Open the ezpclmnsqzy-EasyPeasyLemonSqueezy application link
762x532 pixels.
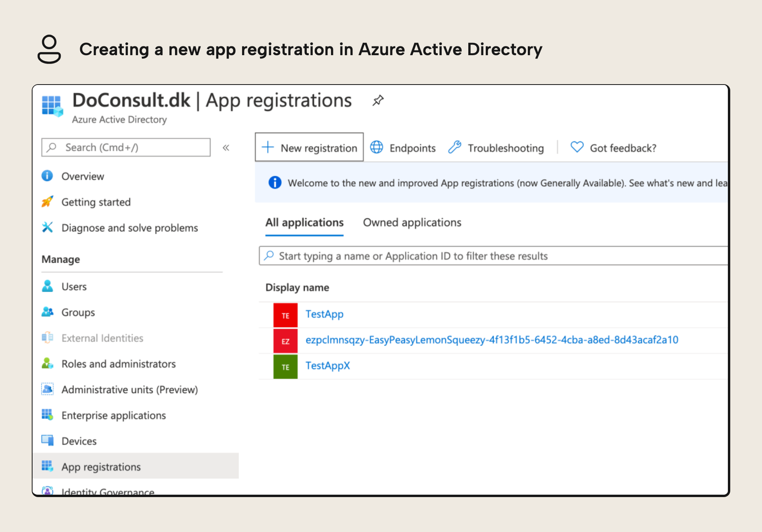tap(492, 340)
